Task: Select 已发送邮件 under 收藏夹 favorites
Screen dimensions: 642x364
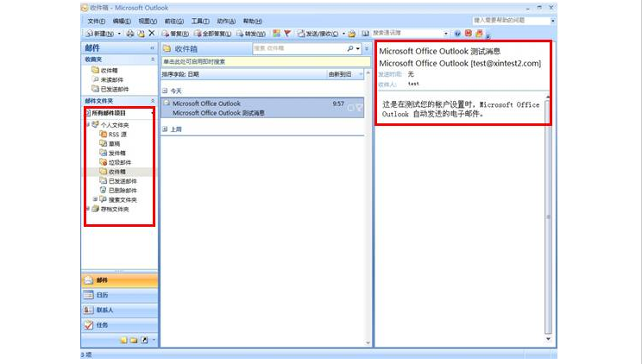Action: coord(110,89)
